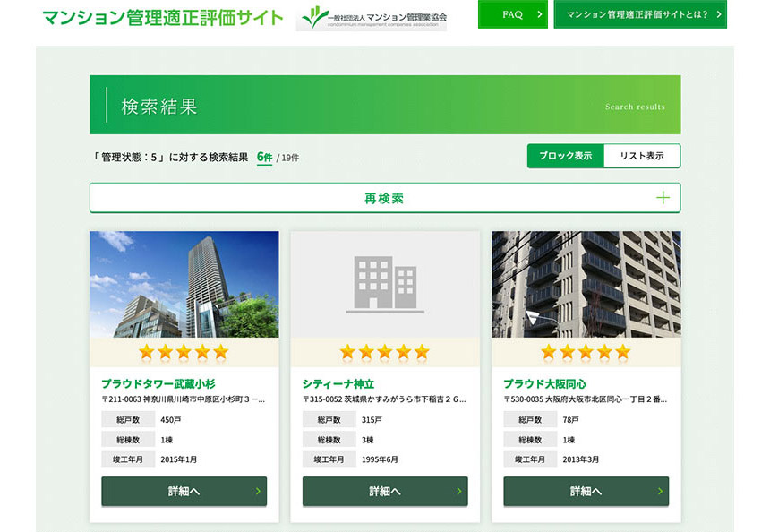Click 詳細へ for シティーナ神立
Image resolution: width=770 pixels, height=532 pixels.
[385, 491]
